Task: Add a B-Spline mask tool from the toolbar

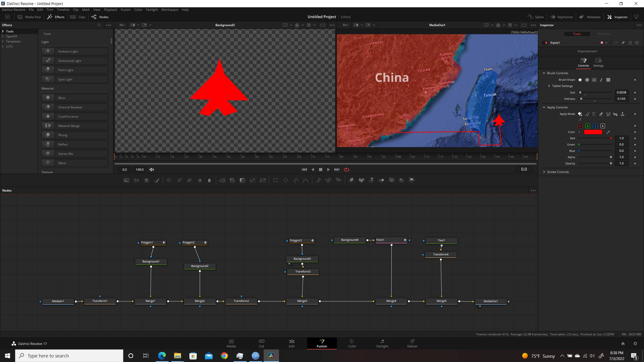Action: coord(306,180)
